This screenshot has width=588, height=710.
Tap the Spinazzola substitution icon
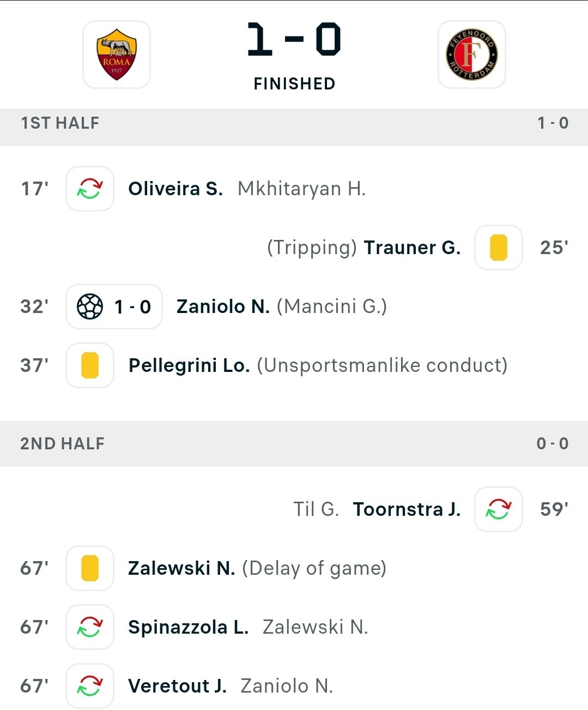pos(90,627)
